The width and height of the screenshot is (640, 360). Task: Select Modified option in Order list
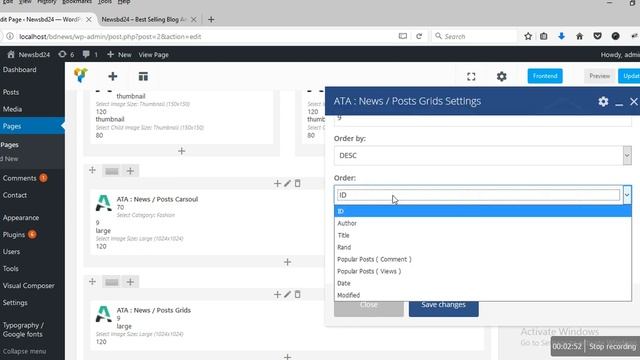[x=482, y=295]
